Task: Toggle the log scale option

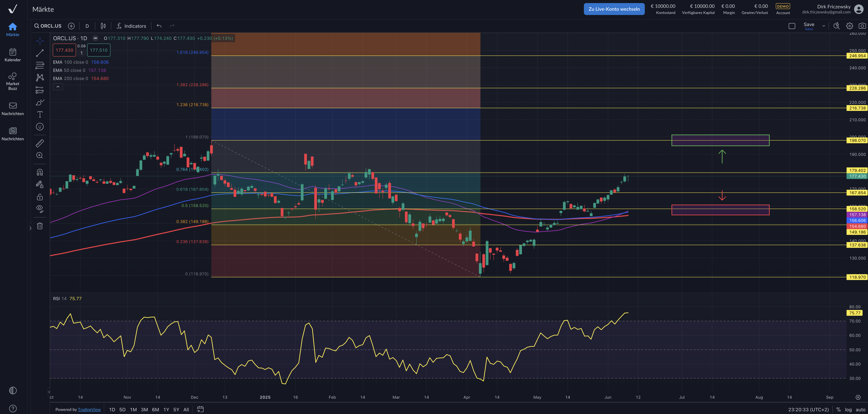Action: click(848, 409)
